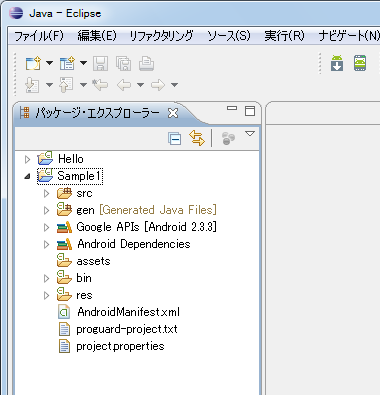Open the Android SDK Manager icon
Viewport: 380px width, 395px height.
(x=337, y=63)
